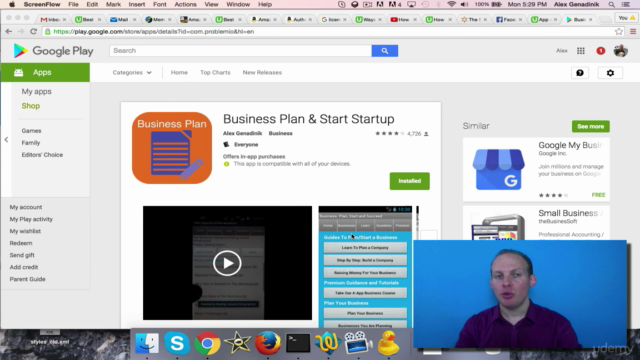This screenshot has width=640, height=360.
Task: Open the Google apps grid icon
Action: point(581,51)
